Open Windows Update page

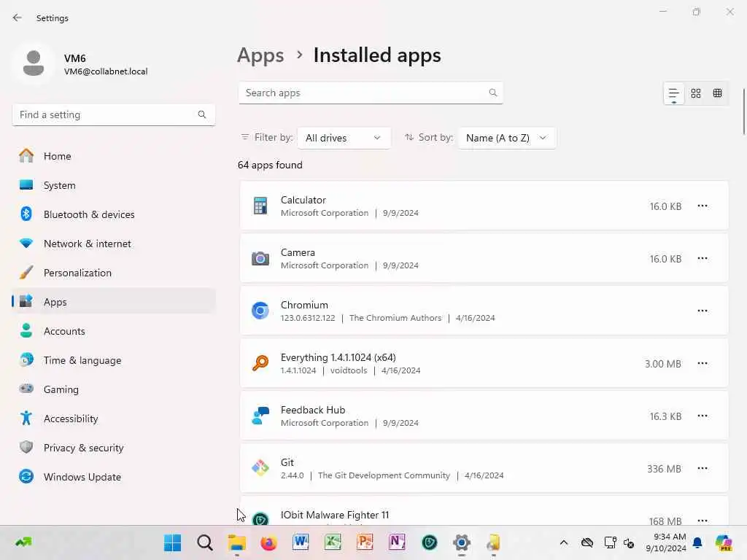tap(113, 477)
